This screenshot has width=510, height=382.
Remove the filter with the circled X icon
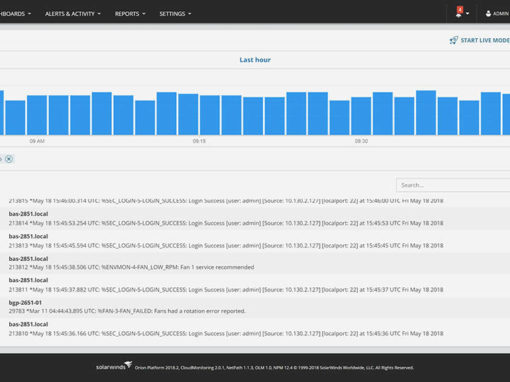[x=9, y=159]
